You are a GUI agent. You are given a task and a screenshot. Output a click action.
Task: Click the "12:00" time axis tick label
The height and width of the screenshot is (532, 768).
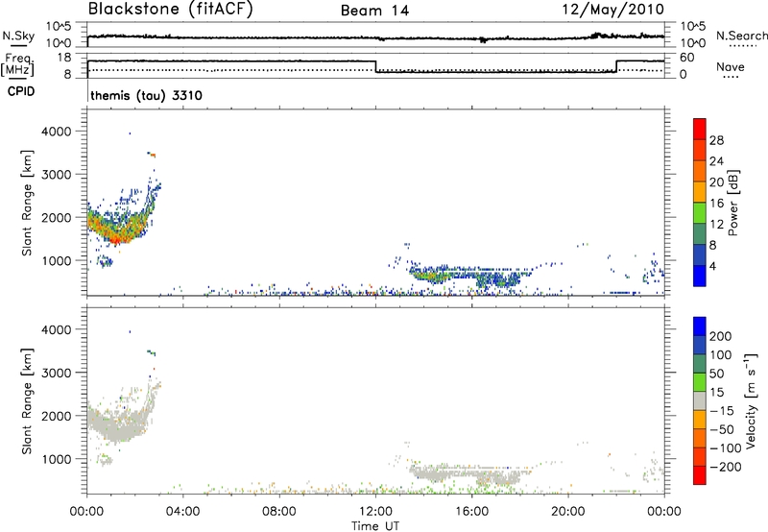coord(375,512)
